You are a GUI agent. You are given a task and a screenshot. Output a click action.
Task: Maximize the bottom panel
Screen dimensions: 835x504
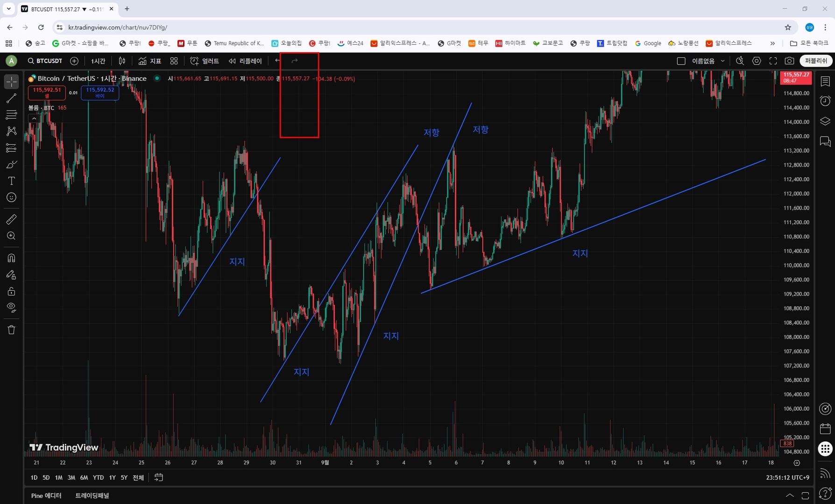pos(805,496)
